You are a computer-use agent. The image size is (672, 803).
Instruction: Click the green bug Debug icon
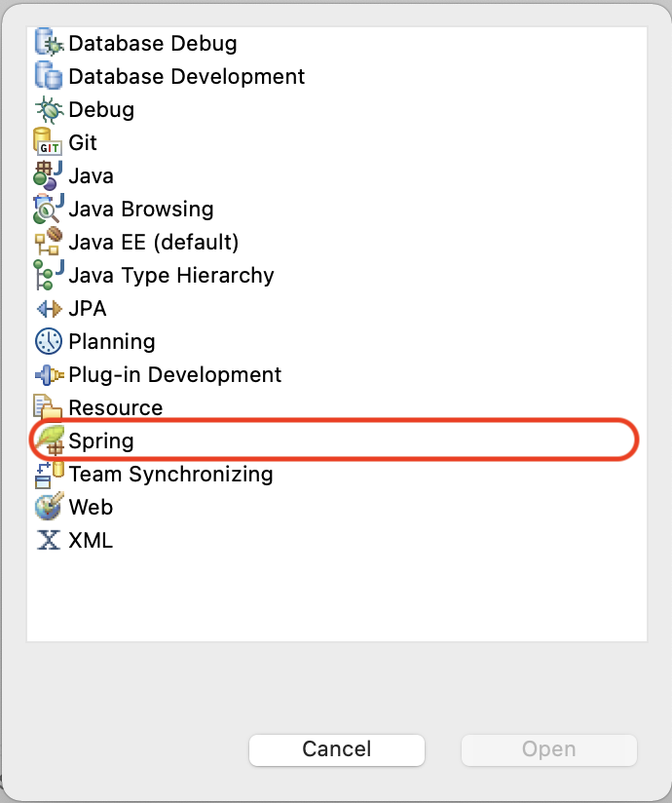coord(49,109)
